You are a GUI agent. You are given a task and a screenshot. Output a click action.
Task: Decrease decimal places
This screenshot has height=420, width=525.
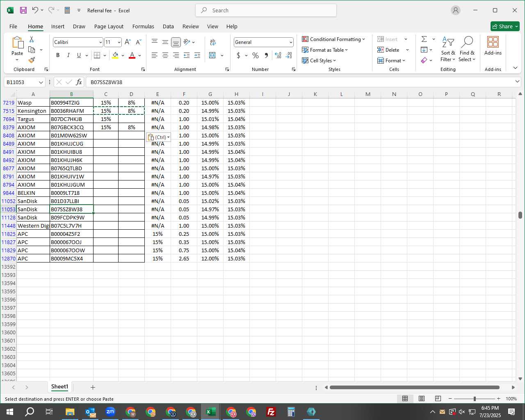289,55
